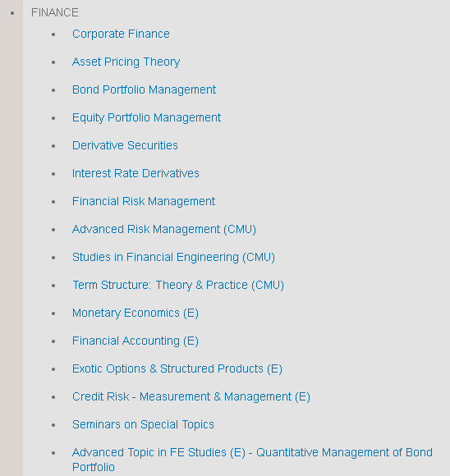
Task: Select the Bond Portfolio Management link
Action: pos(144,89)
